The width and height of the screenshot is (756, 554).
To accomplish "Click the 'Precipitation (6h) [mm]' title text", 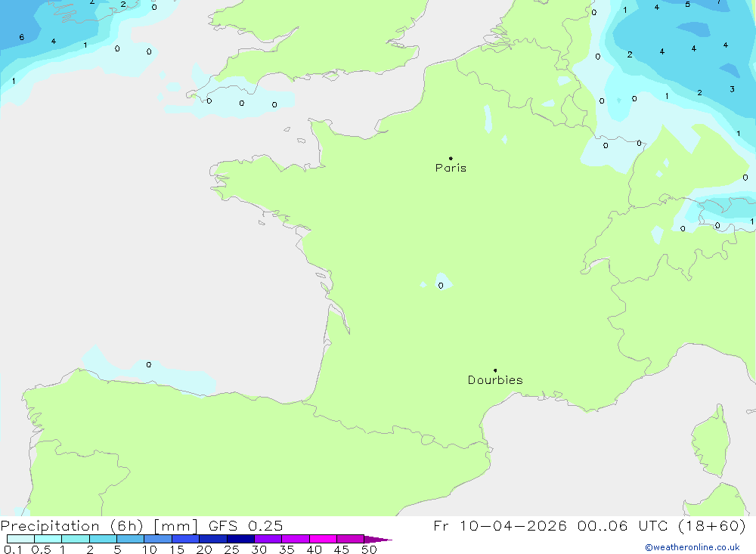I will click(99, 525).
